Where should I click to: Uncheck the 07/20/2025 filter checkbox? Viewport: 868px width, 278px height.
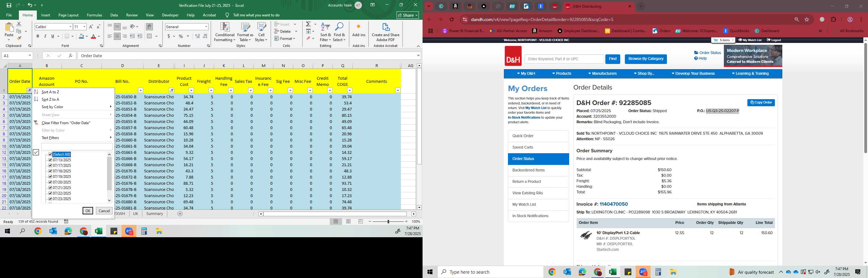point(50,182)
